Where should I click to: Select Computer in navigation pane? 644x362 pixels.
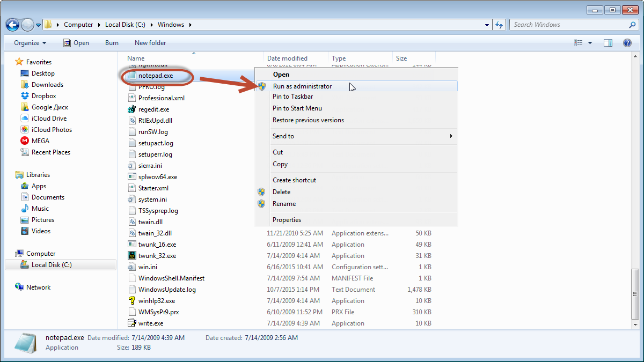(x=41, y=254)
